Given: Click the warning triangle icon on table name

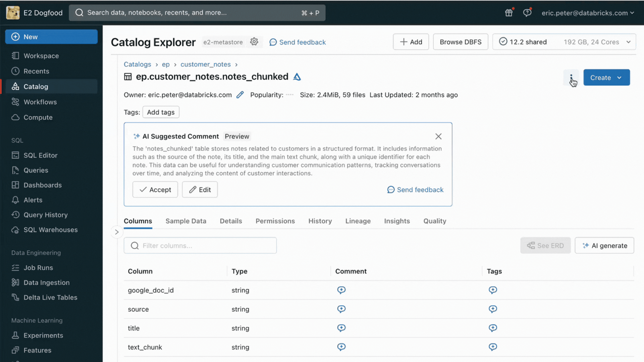Looking at the screenshot, I should (x=297, y=76).
